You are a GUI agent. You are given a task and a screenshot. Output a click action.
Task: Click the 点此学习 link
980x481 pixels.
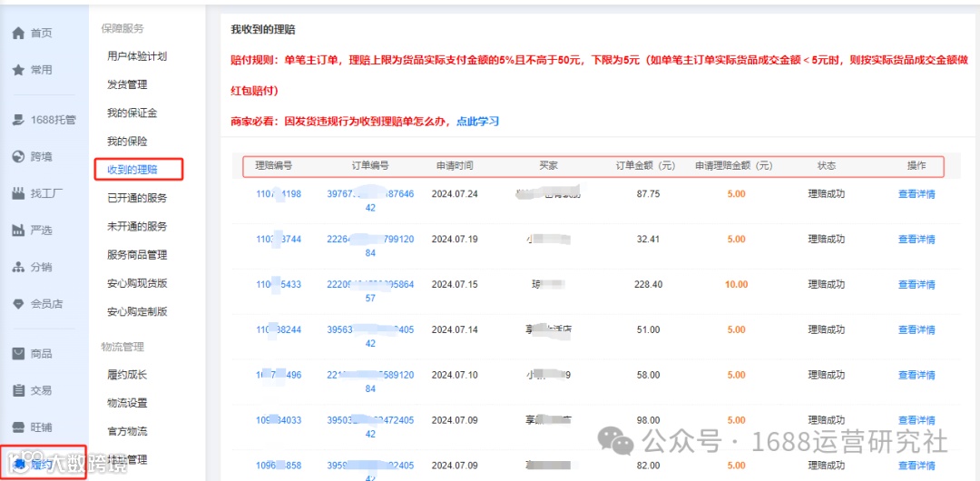[477, 122]
